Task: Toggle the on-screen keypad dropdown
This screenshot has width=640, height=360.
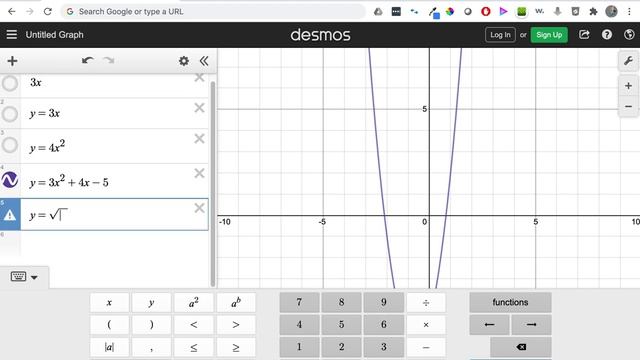Action: 24,277
